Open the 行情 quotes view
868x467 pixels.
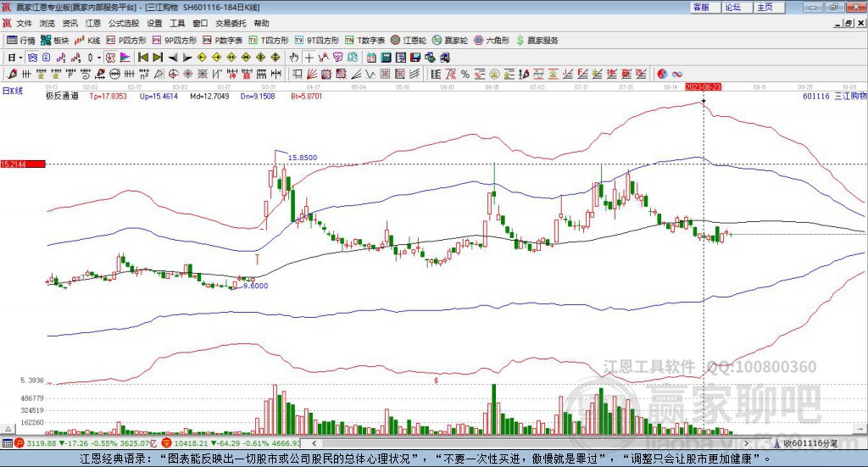(x=20, y=41)
